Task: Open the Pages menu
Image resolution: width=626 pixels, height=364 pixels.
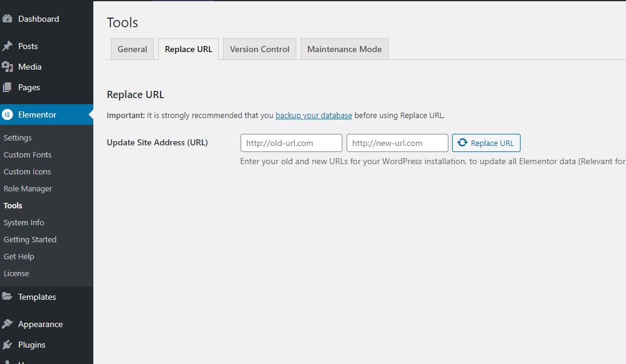Action: [46, 87]
